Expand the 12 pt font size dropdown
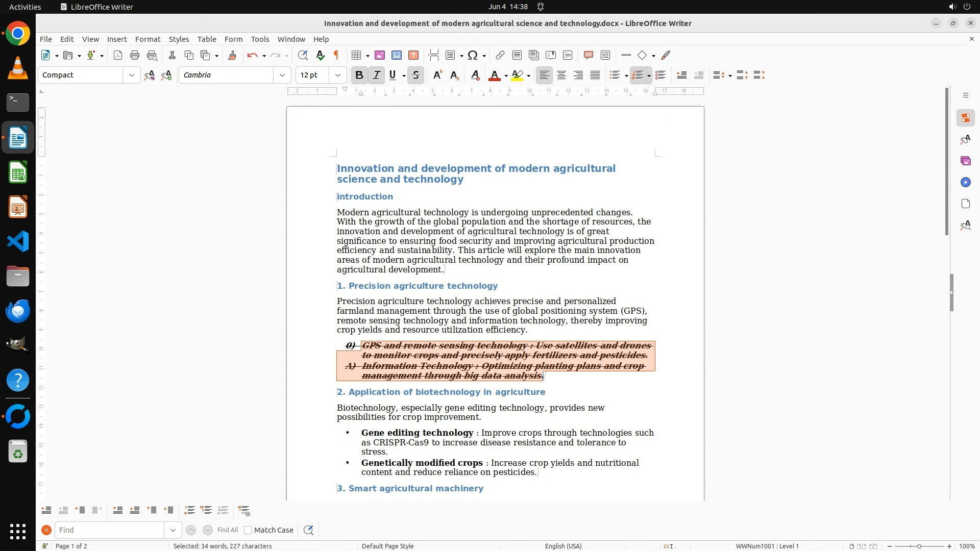The image size is (980, 551). click(338, 75)
